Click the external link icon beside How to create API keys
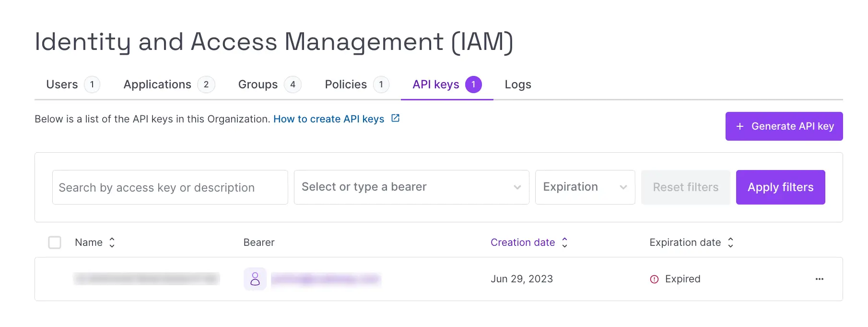 point(395,118)
